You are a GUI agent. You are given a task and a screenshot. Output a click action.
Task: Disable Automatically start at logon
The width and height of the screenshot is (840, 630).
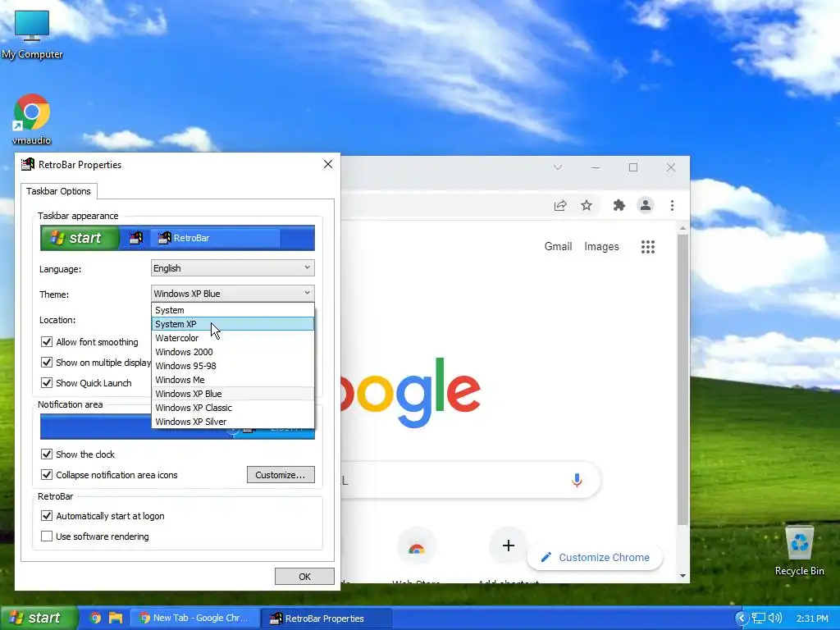(x=47, y=516)
